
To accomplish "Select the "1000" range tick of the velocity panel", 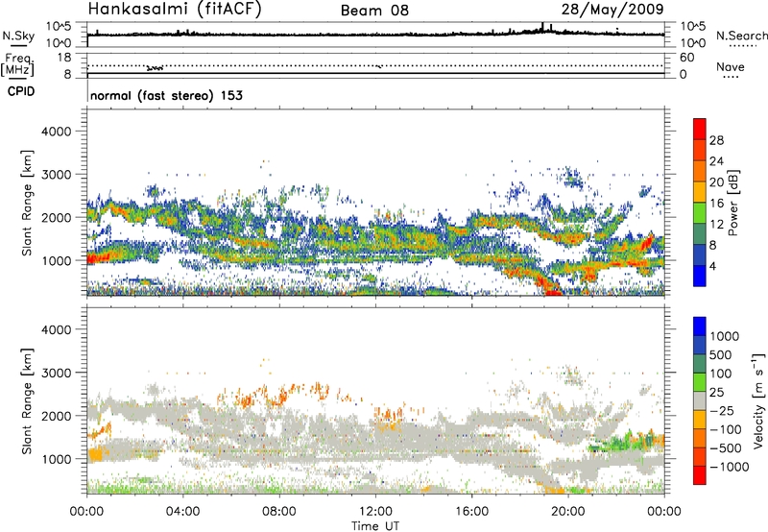I will [x=57, y=459].
